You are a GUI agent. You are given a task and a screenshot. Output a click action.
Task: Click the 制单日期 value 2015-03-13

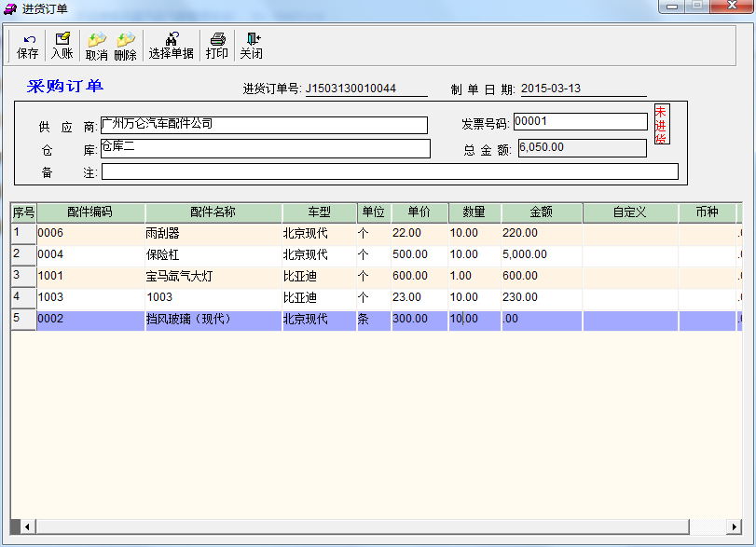point(551,89)
